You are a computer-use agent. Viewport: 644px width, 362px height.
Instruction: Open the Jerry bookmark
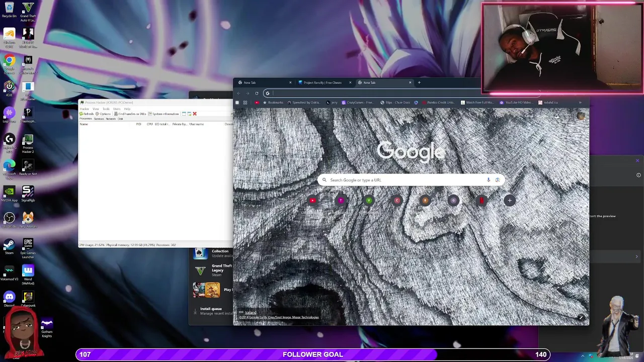pos(332,103)
